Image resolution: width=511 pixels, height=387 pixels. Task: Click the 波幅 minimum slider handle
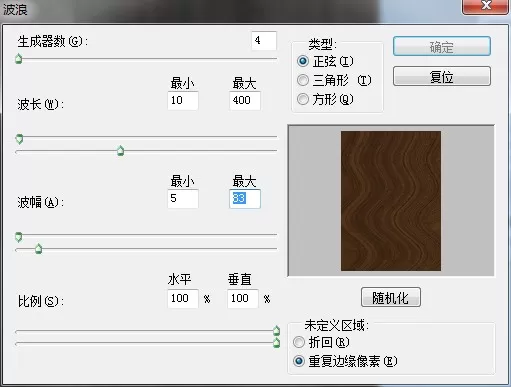tap(19, 237)
